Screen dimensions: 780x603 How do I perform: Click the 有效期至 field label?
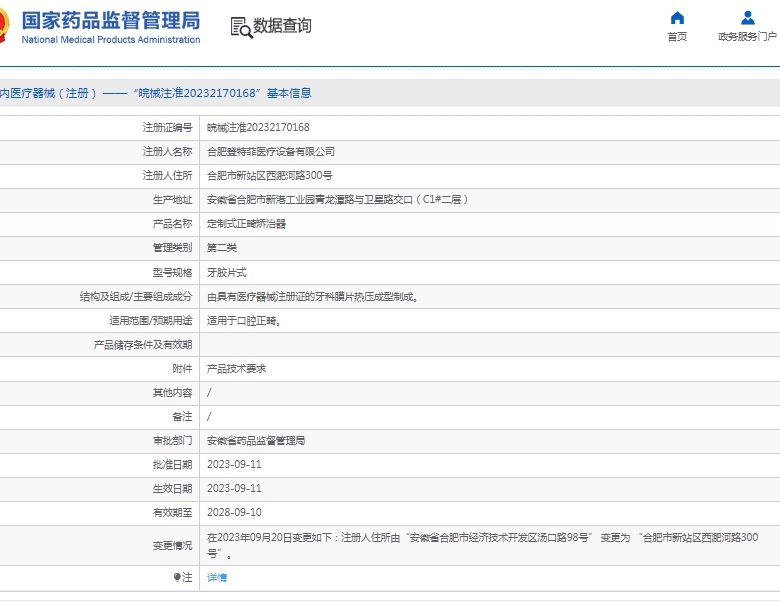point(172,512)
